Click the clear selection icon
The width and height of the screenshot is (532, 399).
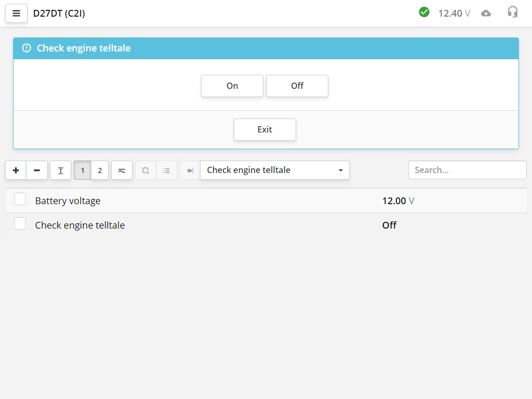click(x=145, y=170)
